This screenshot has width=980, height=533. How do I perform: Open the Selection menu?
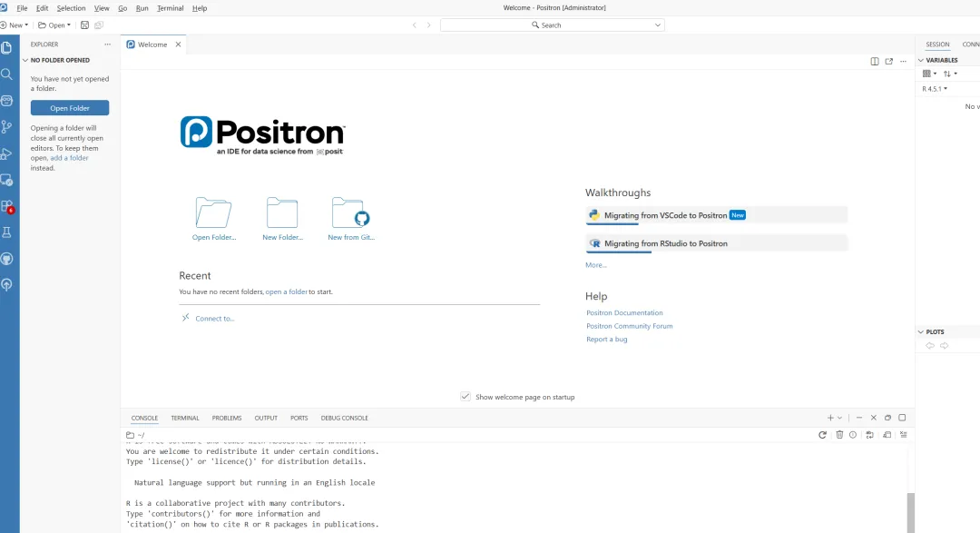(x=72, y=8)
